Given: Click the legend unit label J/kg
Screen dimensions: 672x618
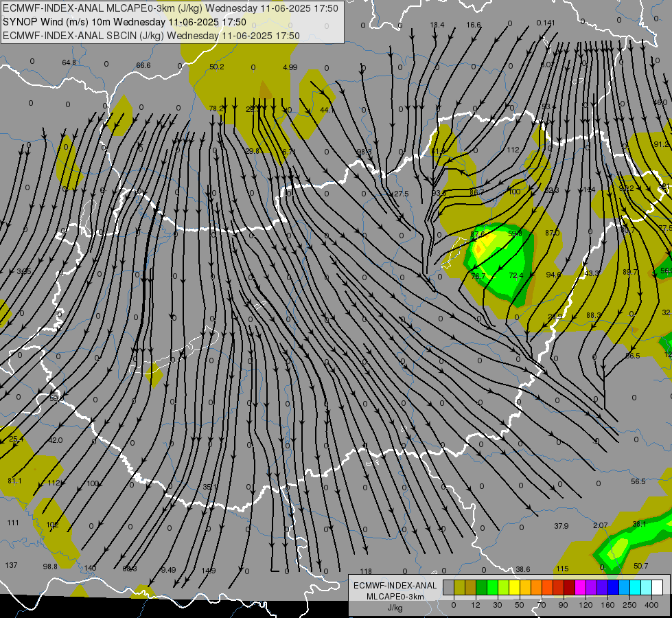Looking at the screenshot, I should pyautogui.click(x=395, y=608).
